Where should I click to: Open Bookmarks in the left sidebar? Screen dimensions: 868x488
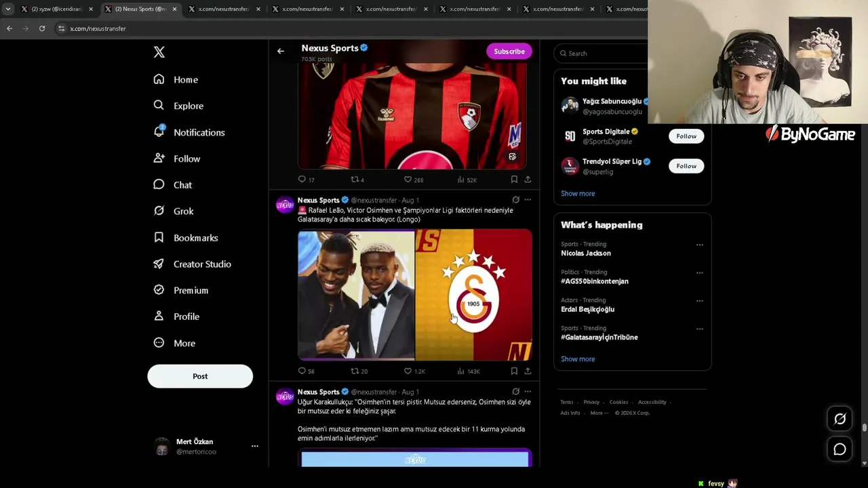pos(186,238)
